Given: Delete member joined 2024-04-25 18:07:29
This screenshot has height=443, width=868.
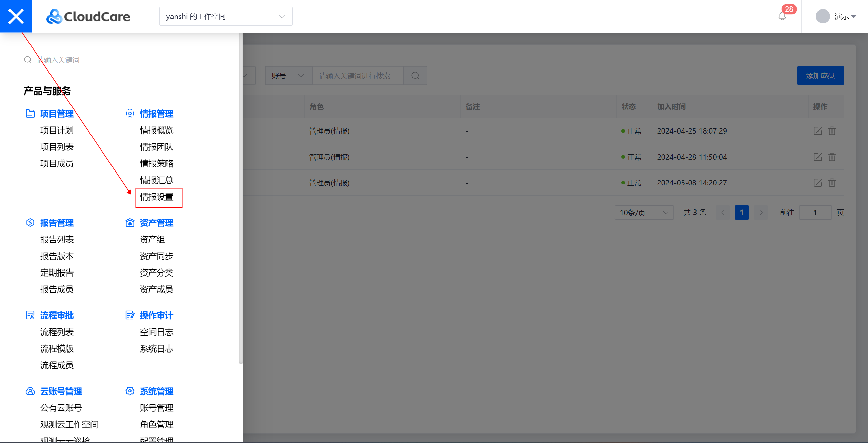Looking at the screenshot, I should coord(832,131).
